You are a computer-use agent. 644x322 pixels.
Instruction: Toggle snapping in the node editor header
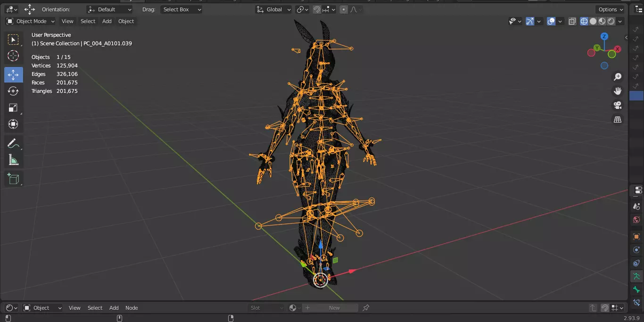click(605, 308)
